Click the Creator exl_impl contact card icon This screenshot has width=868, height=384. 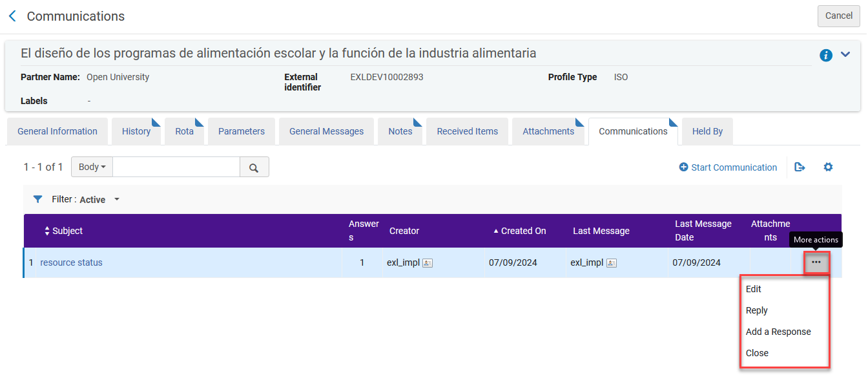428,263
